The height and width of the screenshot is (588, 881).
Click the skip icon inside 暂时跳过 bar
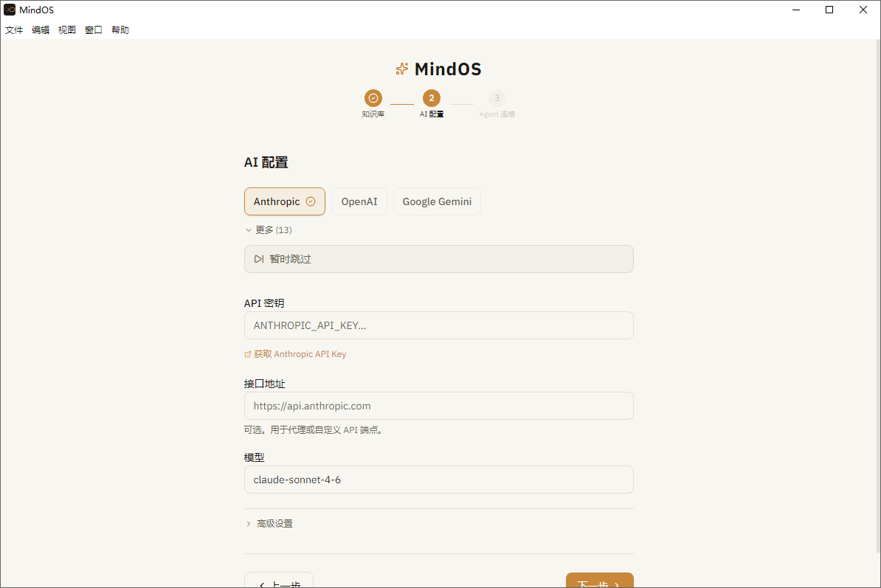click(258, 259)
